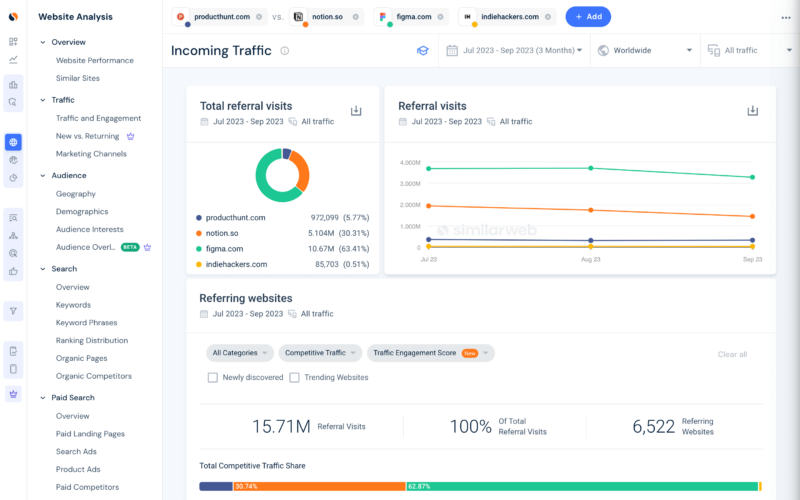Collapse the Paid Search section in sidebar
Image resolution: width=800 pixels, height=500 pixels.
[x=43, y=398]
